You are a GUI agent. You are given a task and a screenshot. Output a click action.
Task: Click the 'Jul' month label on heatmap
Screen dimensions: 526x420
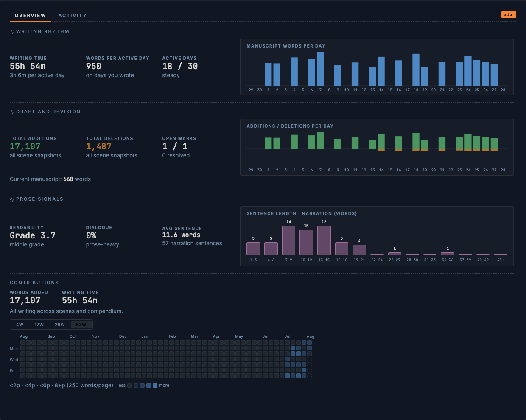[x=288, y=336]
